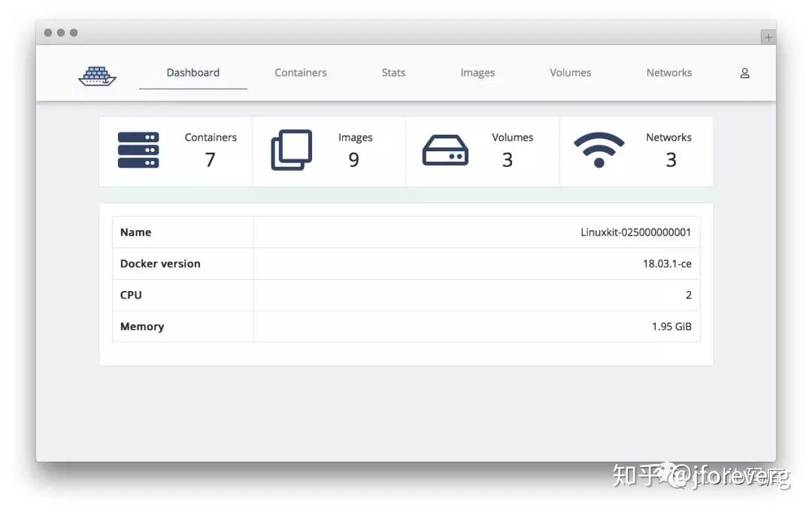Click the ship logo icon
Image resolution: width=812 pixels, height=513 pixels.
(x=97, y=76)
